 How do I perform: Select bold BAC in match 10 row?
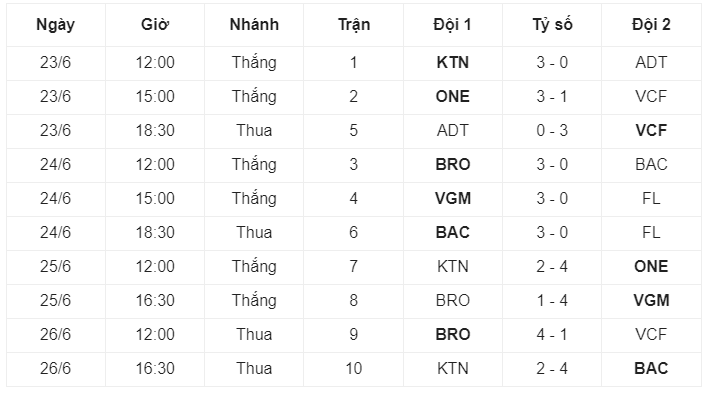(x=651, y=368)
